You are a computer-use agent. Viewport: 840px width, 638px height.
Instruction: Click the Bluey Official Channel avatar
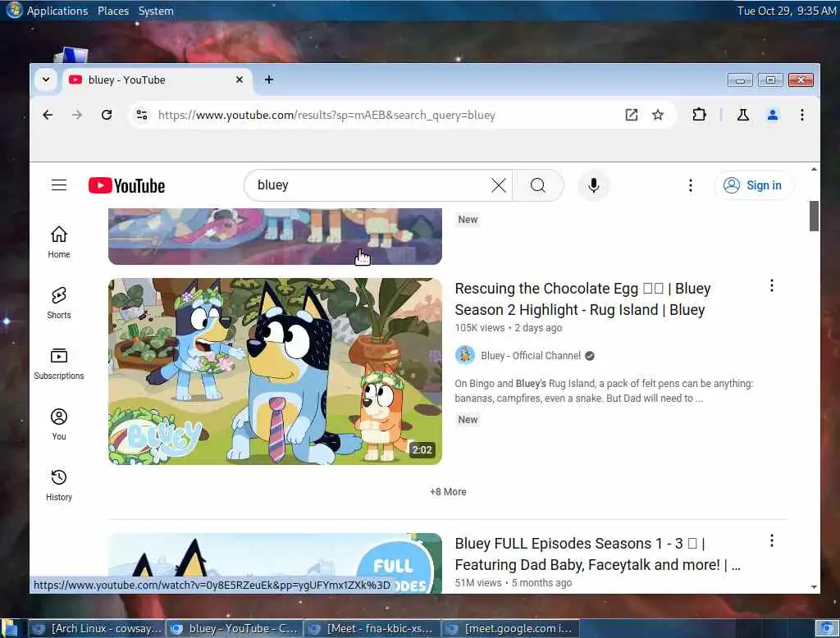(x=465, y=355)
